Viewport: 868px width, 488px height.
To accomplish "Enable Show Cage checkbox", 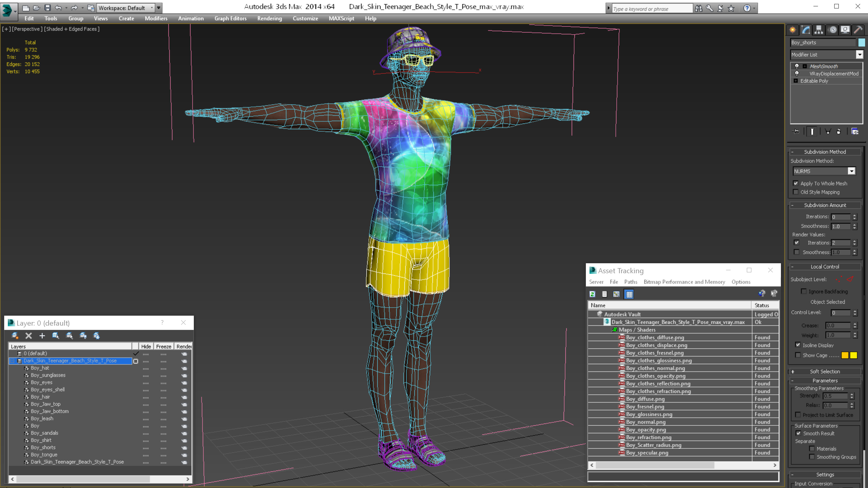I will [x=798, y=355].
